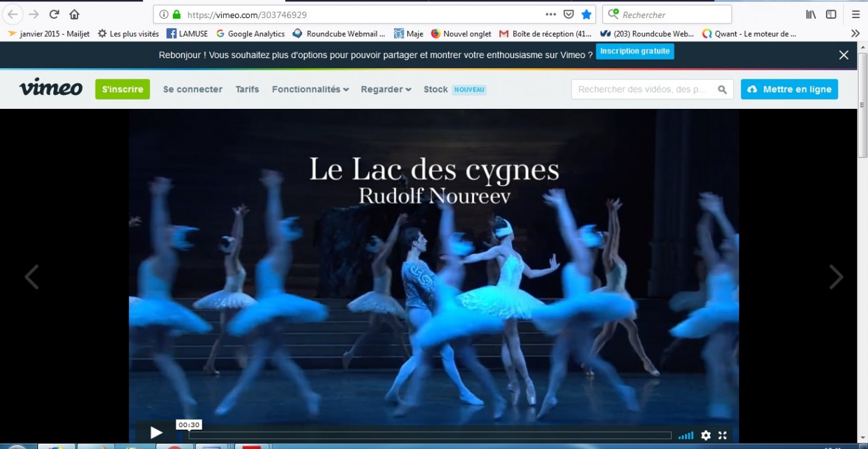Open Boîte de réception Gmail bookmark

tap(546, 33)
